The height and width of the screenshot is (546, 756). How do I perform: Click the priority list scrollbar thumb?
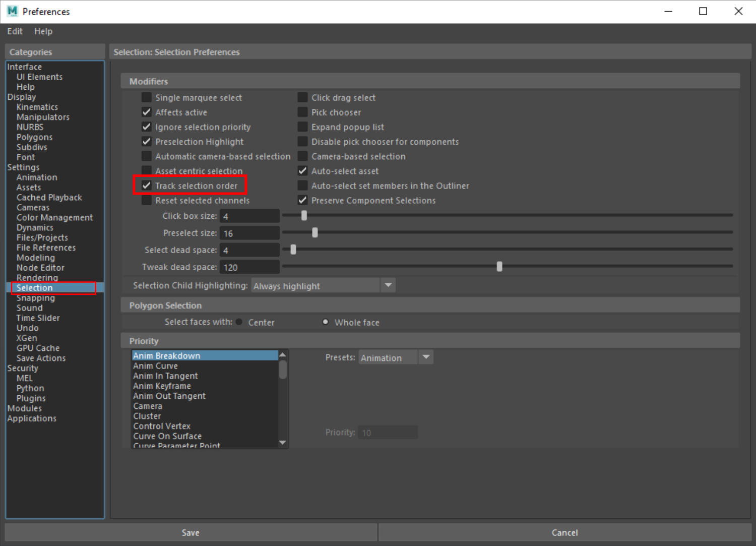(283, 370)
